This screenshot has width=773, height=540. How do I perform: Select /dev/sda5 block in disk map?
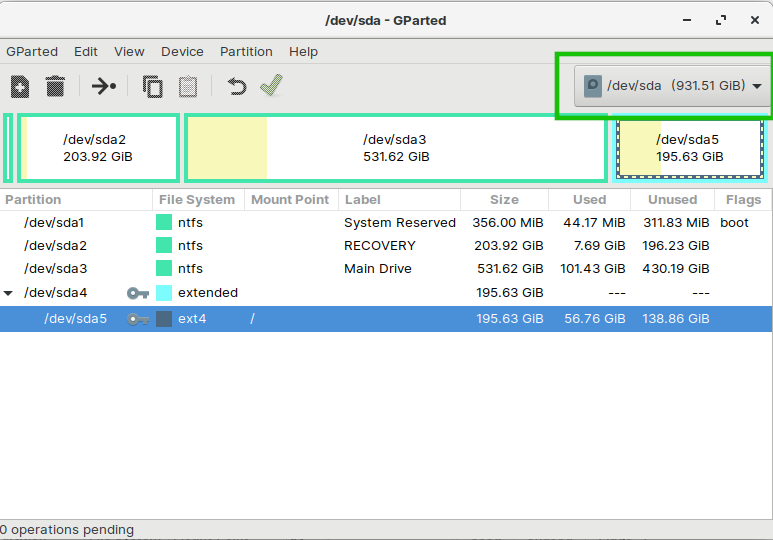point(690,148)
